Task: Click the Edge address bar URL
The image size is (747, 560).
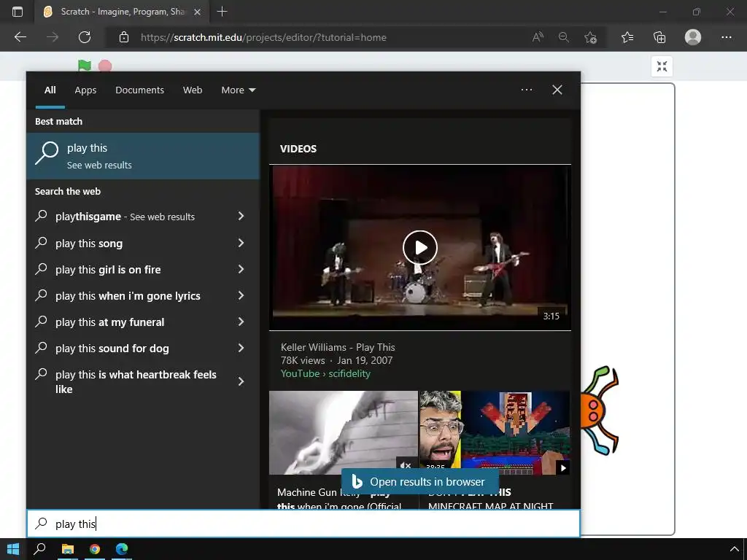Action: [263, 37]
